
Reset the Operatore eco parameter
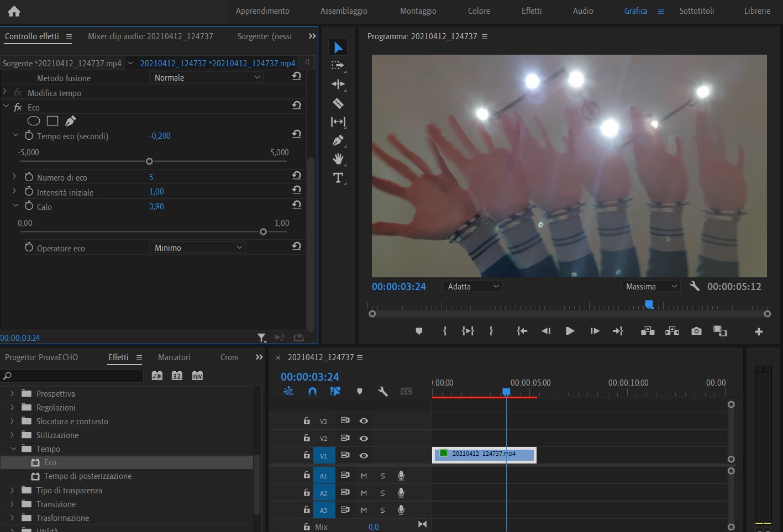click(297, 246)
